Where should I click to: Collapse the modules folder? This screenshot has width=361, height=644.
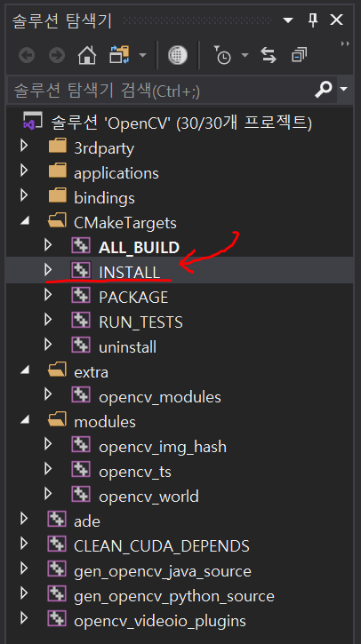(x=25, y=421)
